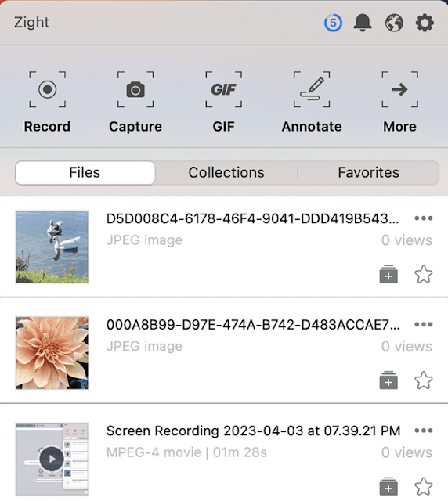The height and width of the screenshot is (501, 448).
Task: Switch to the Favorites tab
Action: coord(368,173)
